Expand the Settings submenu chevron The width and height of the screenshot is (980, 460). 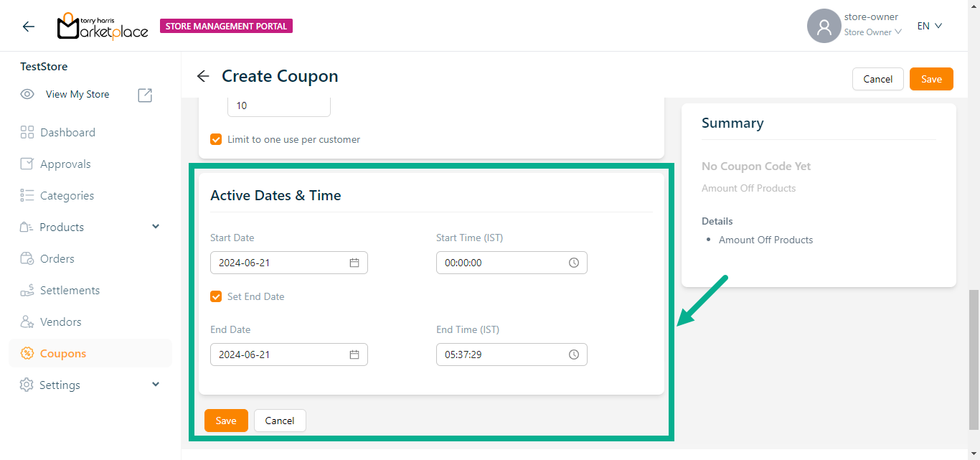point(156,385)
